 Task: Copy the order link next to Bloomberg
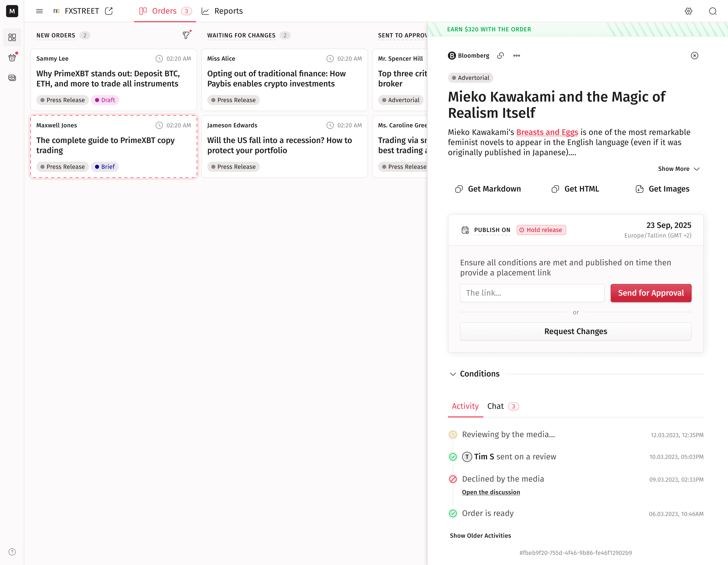tap(500, 56)
